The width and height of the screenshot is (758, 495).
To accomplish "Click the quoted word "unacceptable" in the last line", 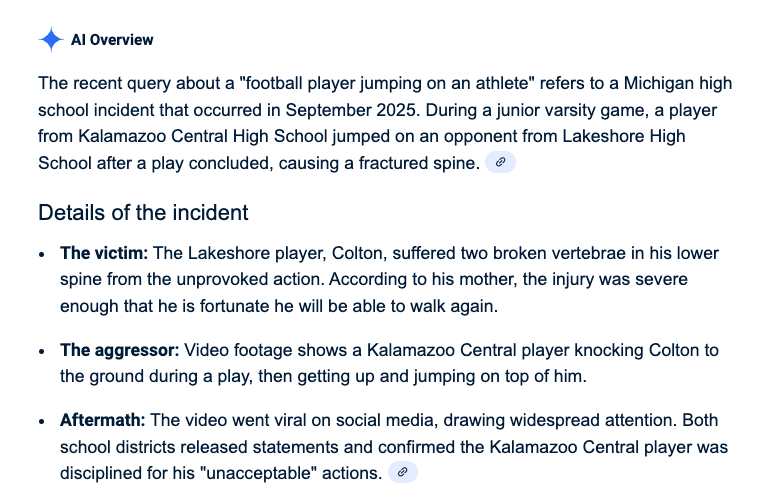I will [258, 472].
